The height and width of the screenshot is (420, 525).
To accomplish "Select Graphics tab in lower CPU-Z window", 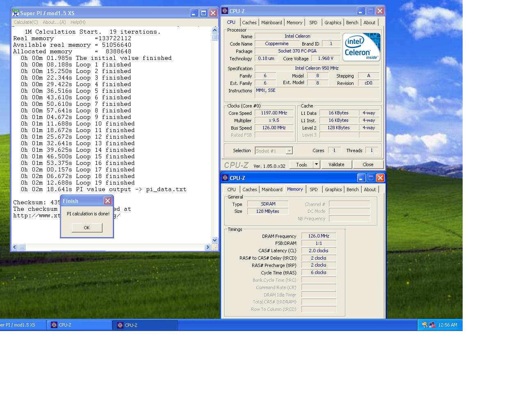I will pyautogui.click(x=333, y=189).
